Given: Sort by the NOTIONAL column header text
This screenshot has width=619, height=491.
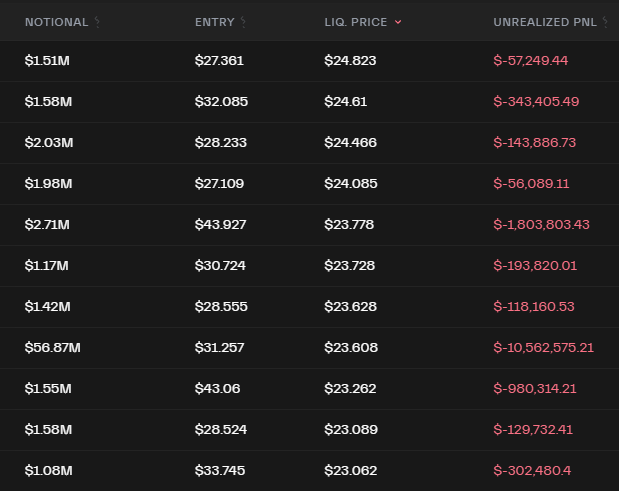Looking at the screenshot, I should coord(56,22).
